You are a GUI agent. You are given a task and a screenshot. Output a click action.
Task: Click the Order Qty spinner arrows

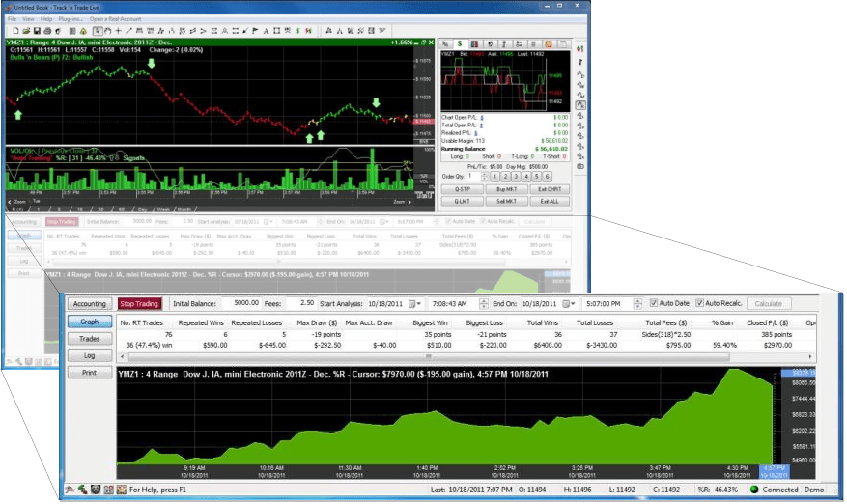485,176
